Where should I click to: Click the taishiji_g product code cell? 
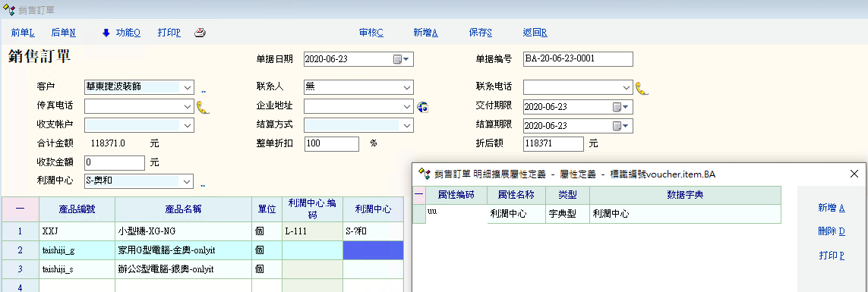coord(77,250)
